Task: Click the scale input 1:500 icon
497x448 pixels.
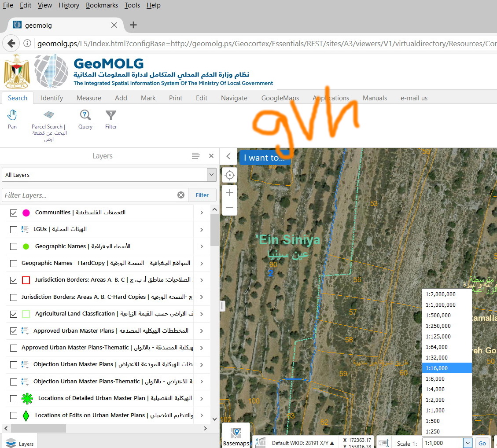Action: (383, 443)
